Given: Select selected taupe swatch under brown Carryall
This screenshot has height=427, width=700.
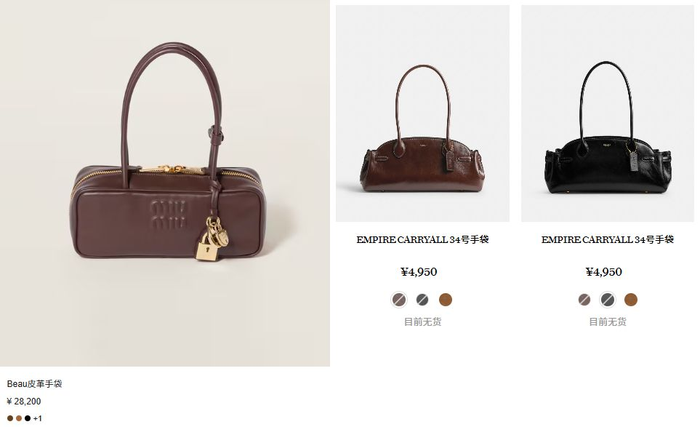Looking at the screenshot, I should coord(399,300).
